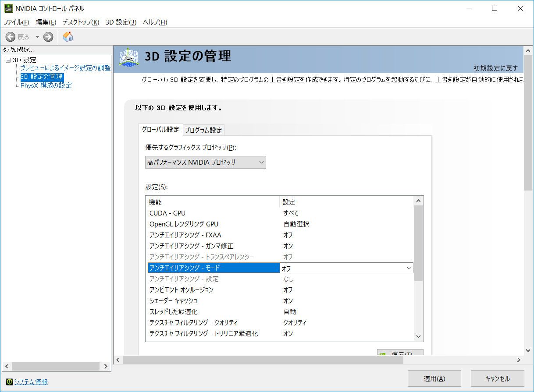Click the クオリティ value in settings column
Image resolution: width=534 pixels, height=392 pixels.
tap(295, 323)
